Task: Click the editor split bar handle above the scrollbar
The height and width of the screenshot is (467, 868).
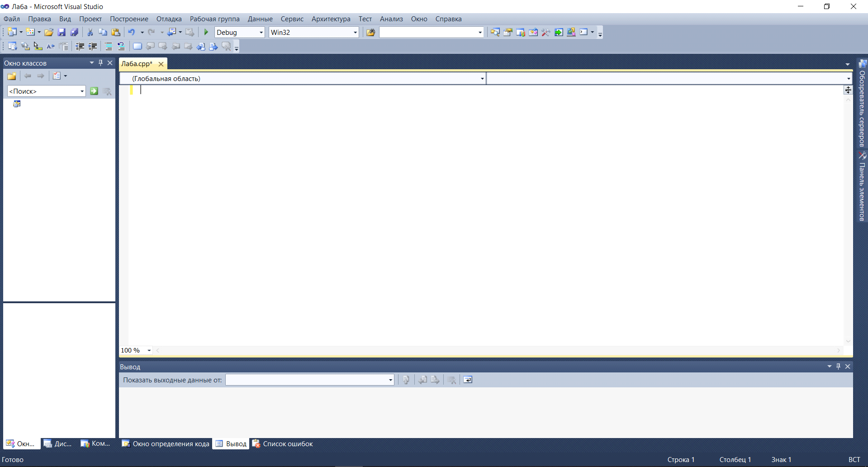Action: [848, 90]
